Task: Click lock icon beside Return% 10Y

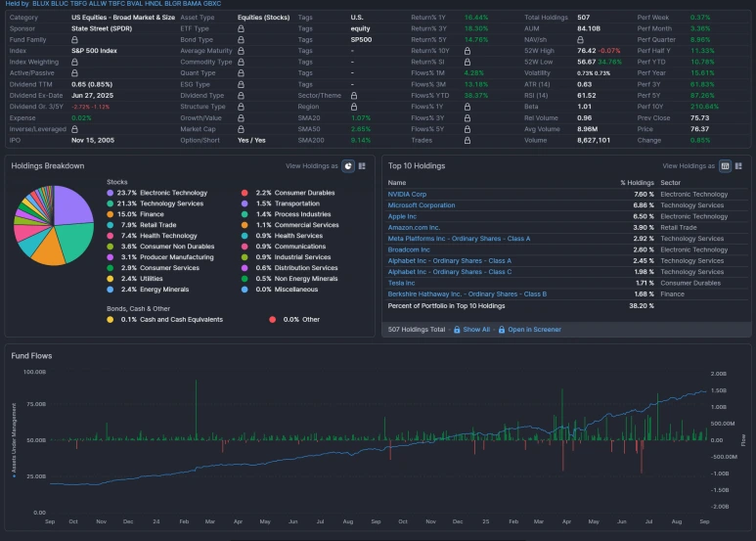Action: 467,51
